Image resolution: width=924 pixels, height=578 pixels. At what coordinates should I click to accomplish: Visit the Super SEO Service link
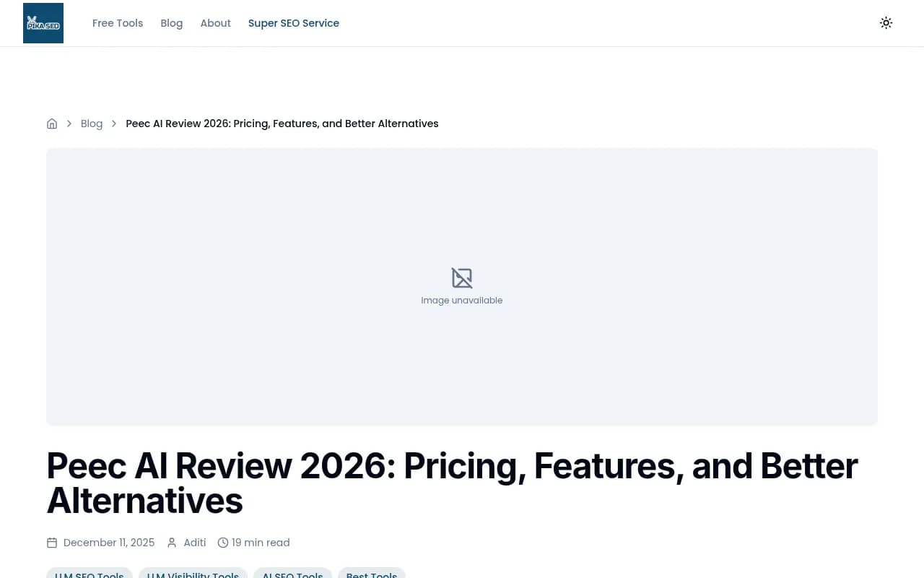(293, 23)
